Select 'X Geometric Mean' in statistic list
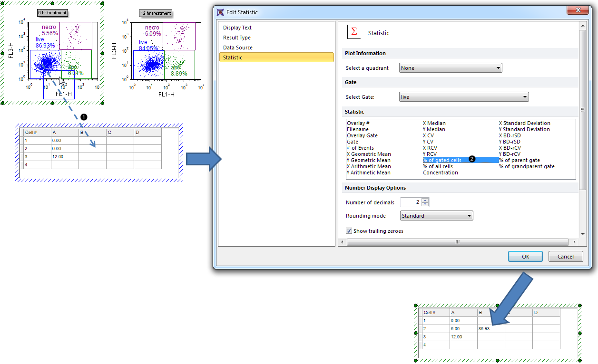The height and width of the screenshot is (364, 598). [369, 154]
